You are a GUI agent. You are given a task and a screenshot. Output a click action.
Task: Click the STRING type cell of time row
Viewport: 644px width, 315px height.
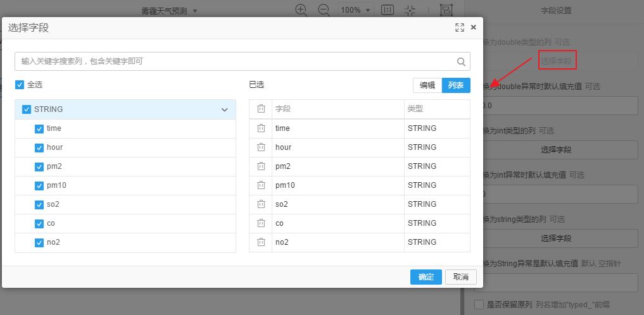point(437,128)
